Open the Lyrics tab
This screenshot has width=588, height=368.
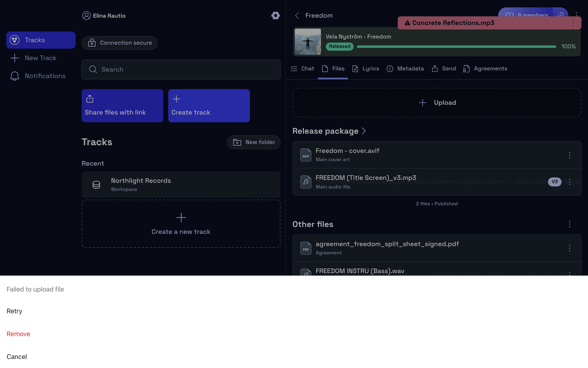click(365, 69)
